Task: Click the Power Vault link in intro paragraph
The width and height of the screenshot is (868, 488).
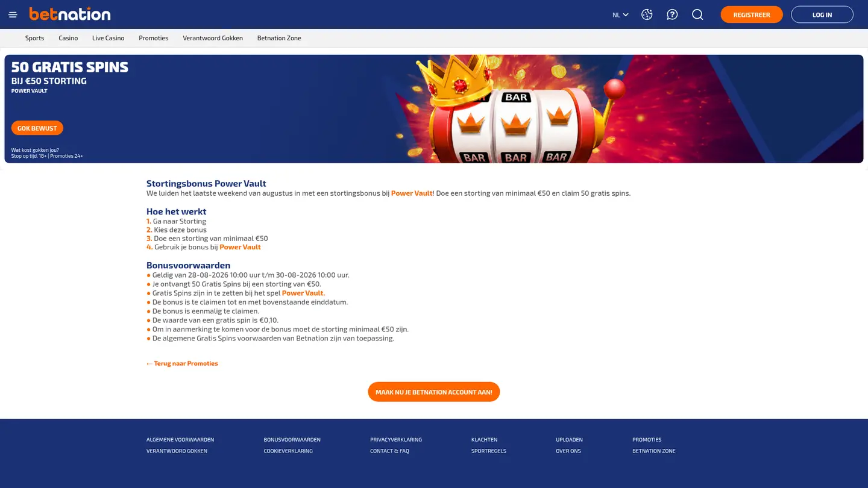Action: [412, 193]
